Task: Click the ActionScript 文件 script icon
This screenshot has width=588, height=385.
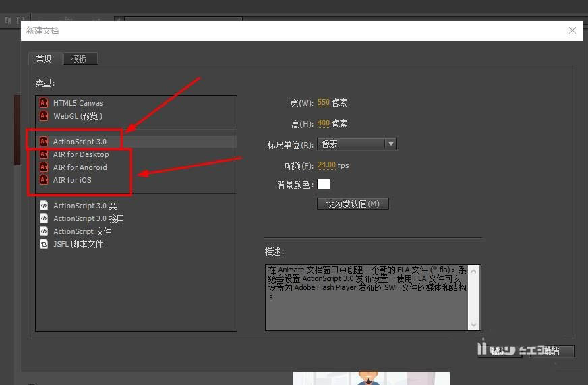Action: click(44, 231)
